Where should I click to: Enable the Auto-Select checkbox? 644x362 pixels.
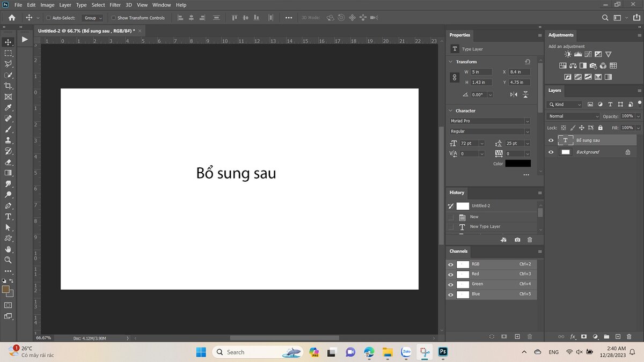click(x=48, y=18)
